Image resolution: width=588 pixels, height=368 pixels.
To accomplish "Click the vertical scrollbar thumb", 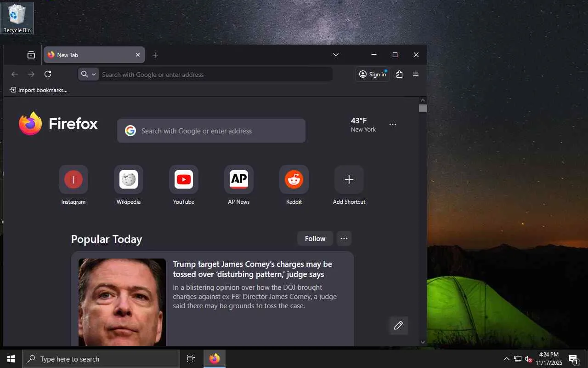I will click(x=423, y=109).
